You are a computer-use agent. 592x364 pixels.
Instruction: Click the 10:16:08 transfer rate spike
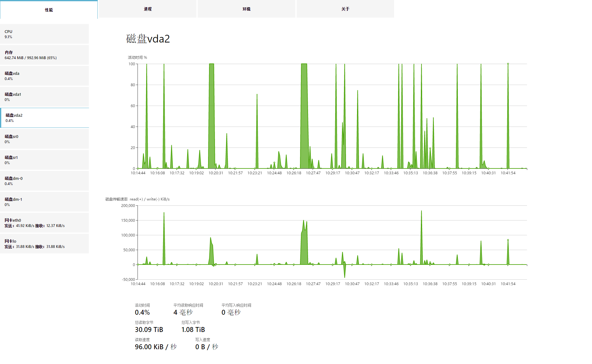164,238
